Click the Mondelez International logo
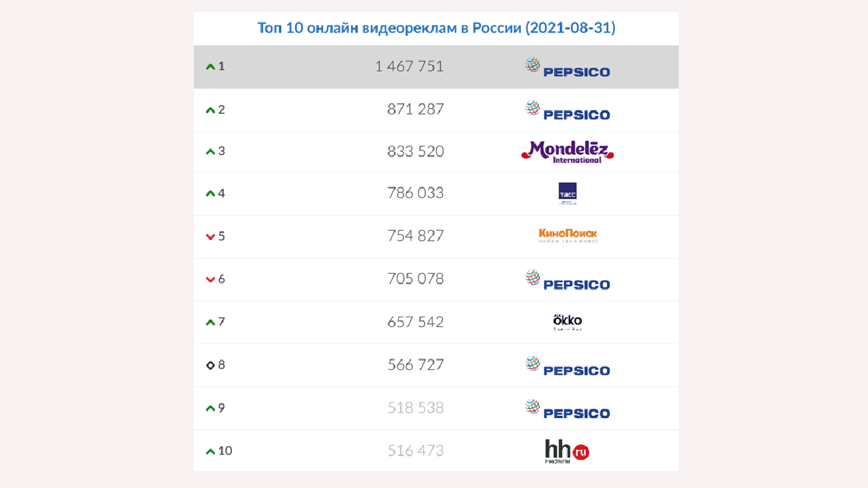 click(x=568, y=151)
